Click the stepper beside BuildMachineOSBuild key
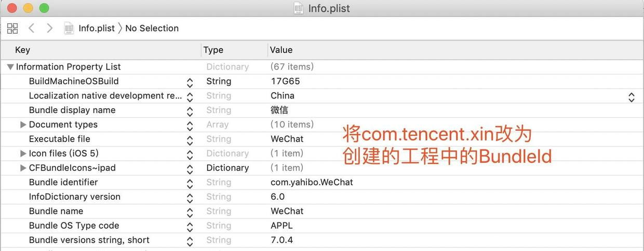The height and width of the screenshot is (251, 644). pos(190,82)
